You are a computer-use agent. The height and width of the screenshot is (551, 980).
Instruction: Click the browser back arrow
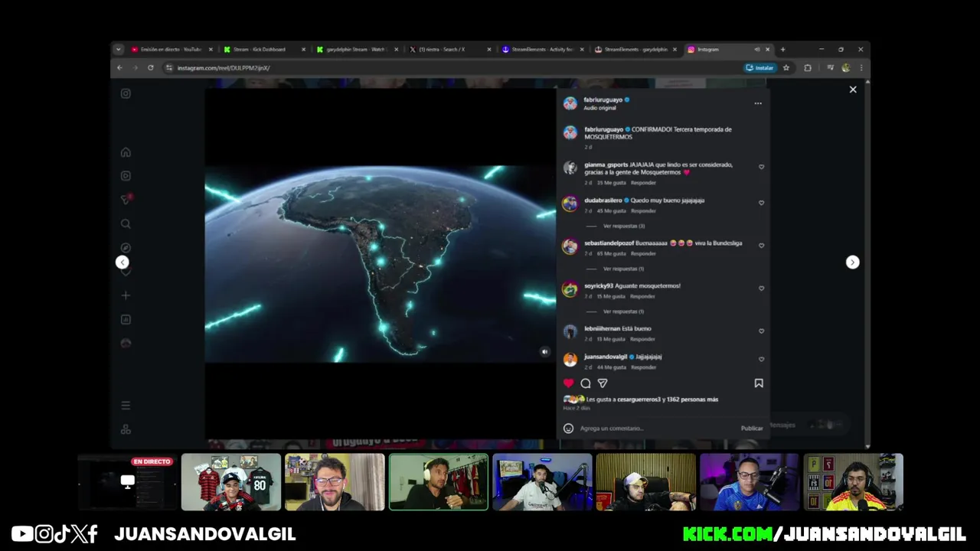click(119, 68)
